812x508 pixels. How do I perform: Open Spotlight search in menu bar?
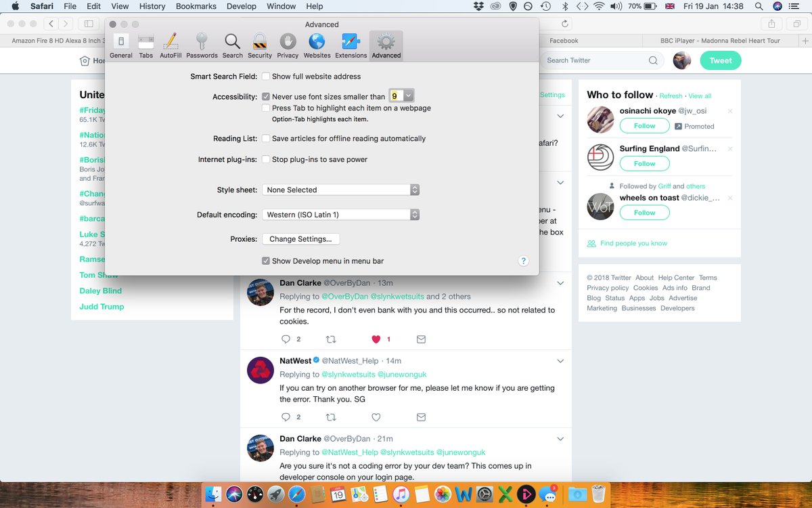759,6
